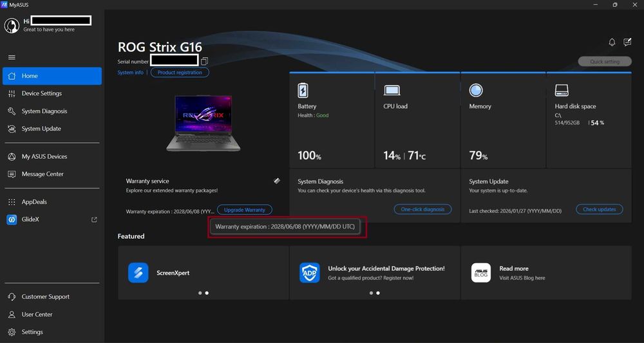
Task: Select first carousel dot under Accidental Damage card
Action: 372,293
